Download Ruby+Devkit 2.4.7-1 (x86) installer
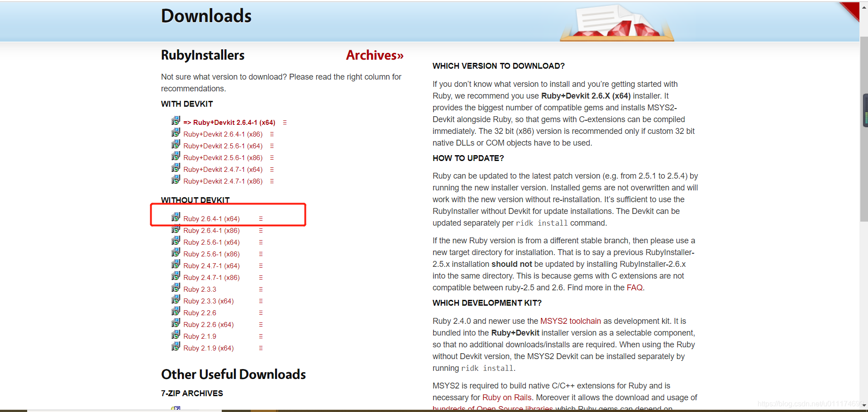The width and height of the screenshot is (868, 412). 223,181
